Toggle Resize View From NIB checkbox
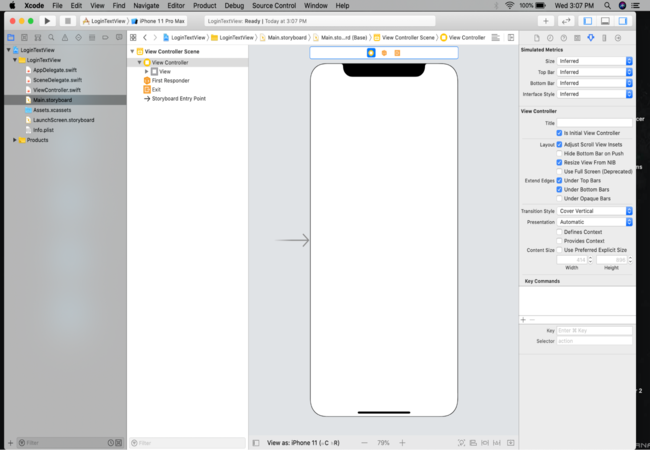The image size is (650, 450). (x=559, y=162)
